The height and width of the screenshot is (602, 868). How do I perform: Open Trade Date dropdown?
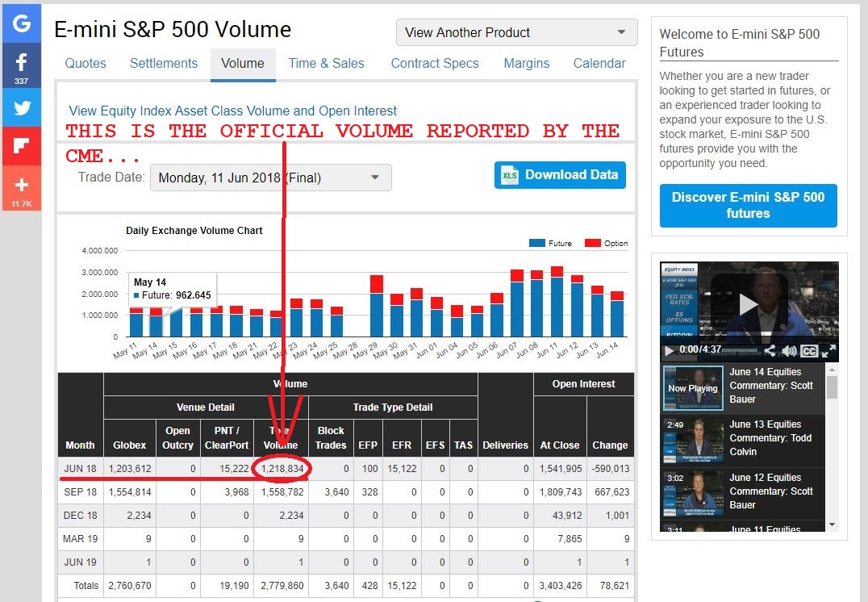click(271, 178)
